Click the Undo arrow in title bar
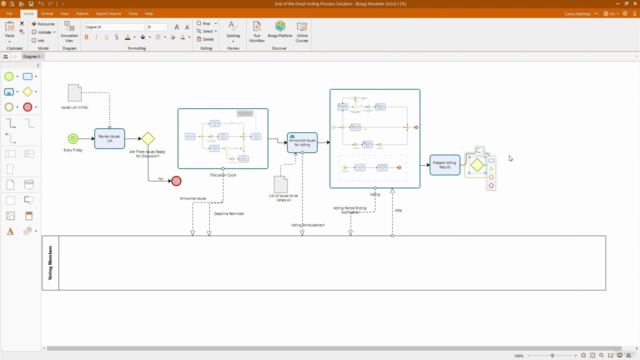This screenshot has height=360, width=640. 41,4
